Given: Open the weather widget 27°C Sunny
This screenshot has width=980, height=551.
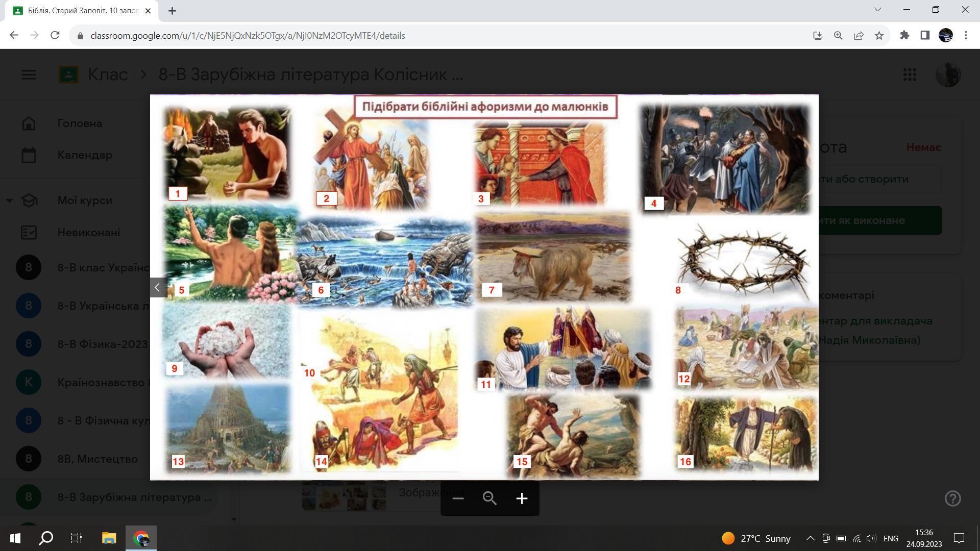Looking at the screenshot, I should [x=756, y=538].
